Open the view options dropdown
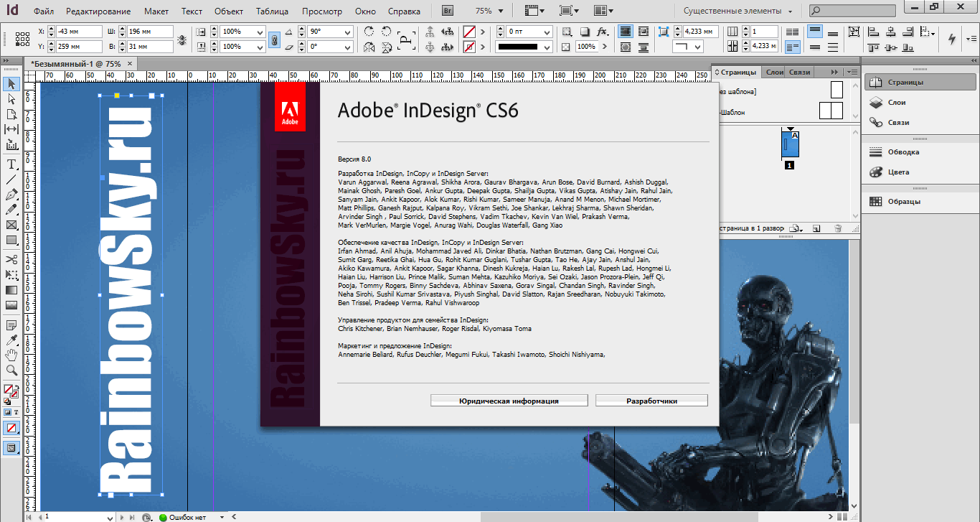 (x=534, y=11)
